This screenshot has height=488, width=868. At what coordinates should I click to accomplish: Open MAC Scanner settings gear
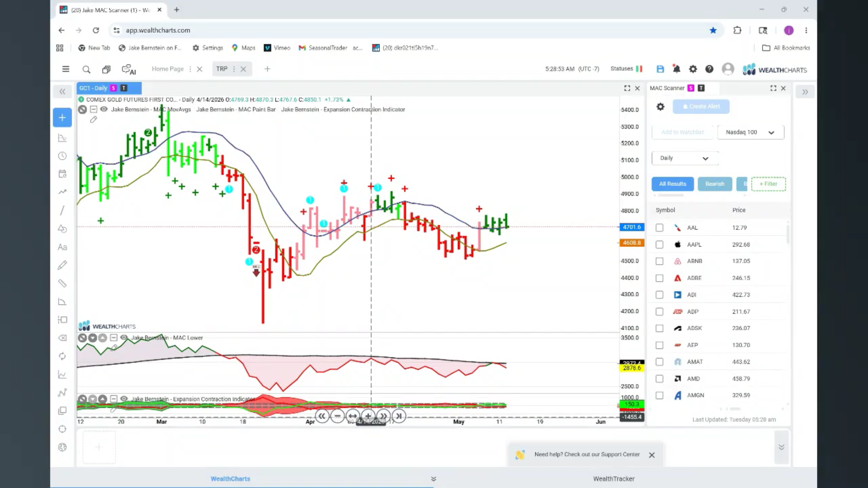(660, 107)
